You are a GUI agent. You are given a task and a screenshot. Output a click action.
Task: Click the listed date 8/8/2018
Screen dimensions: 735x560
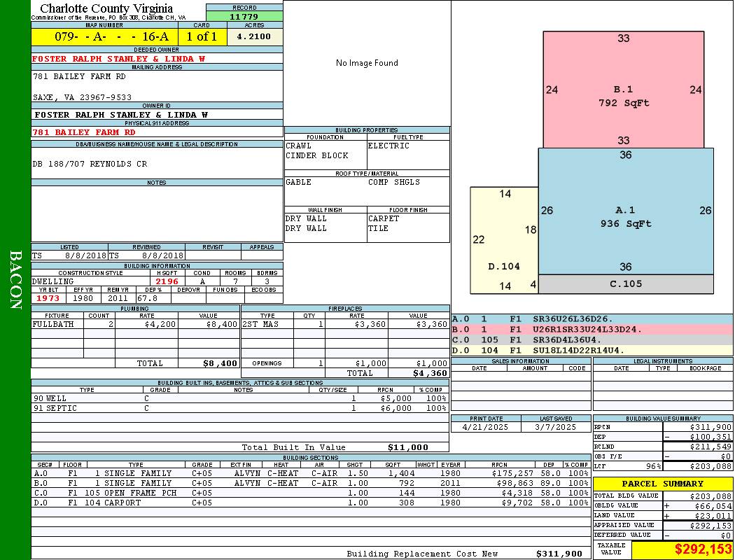tap(86, 256)
